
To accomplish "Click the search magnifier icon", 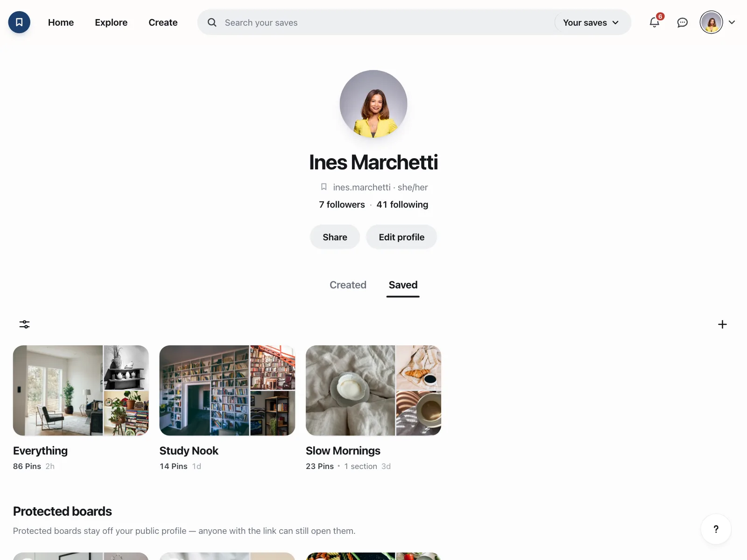I will [212, 22].
